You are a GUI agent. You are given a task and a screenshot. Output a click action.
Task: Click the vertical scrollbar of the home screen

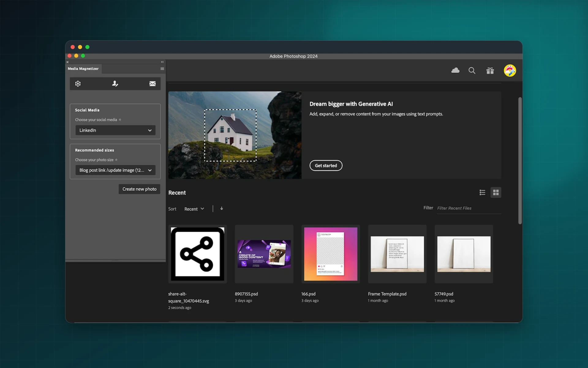pos(520,161)
